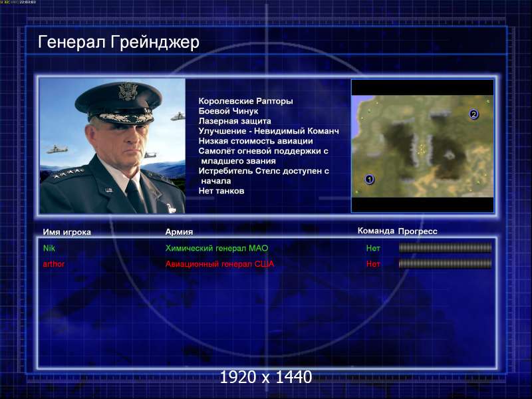Click the 'Лазерная защита' line
This screenshot has height=399, width=532.
click(235, 121)
